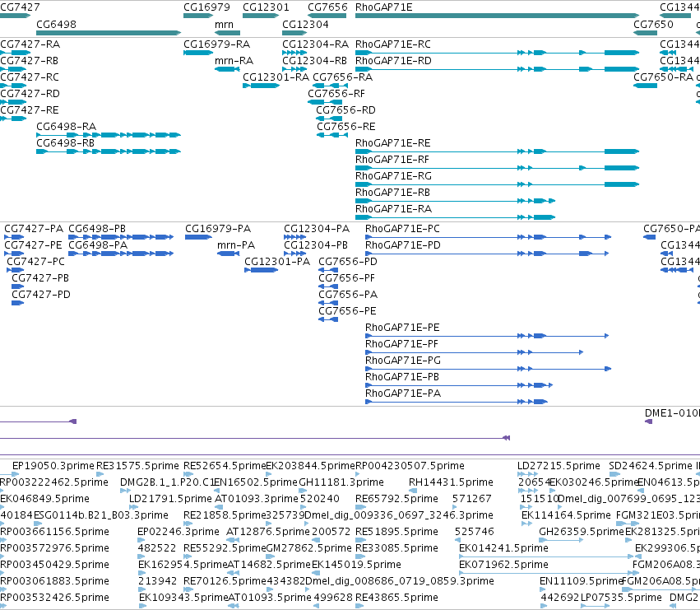
Task: Select protein RhoGAP71E-PF
Action: 401,345
